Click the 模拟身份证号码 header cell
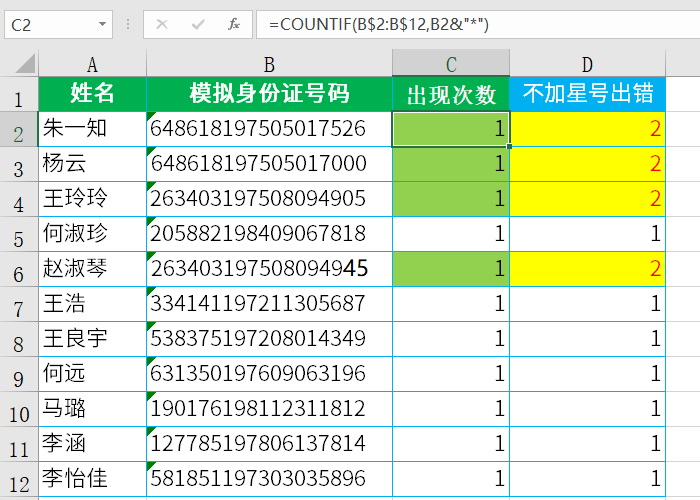 point(269,94)
